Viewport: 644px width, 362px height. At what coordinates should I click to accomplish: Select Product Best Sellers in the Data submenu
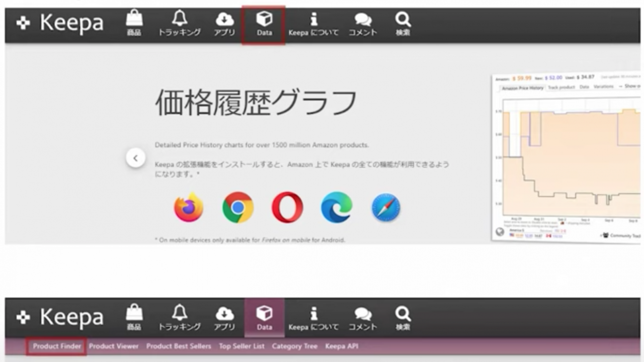pos(179,346)
